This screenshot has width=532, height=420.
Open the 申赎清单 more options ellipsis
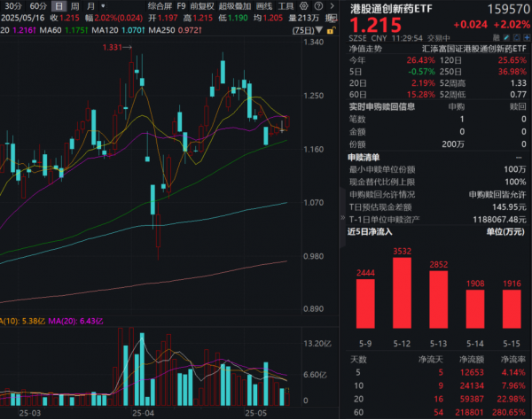coord(519,158)
